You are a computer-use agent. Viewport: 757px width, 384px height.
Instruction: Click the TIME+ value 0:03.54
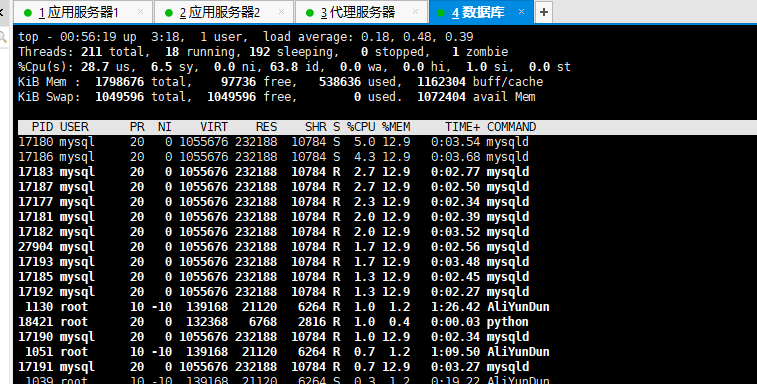click(456, 142)
